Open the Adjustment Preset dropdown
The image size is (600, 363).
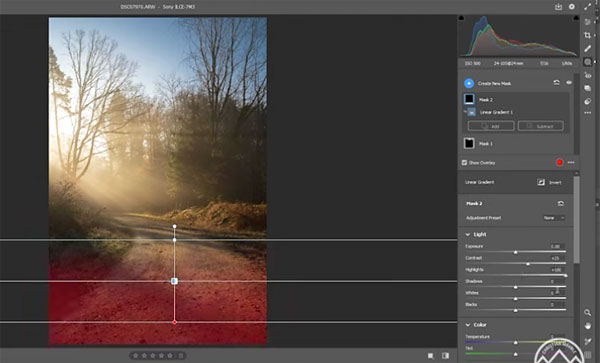click(x=554, y=218)
